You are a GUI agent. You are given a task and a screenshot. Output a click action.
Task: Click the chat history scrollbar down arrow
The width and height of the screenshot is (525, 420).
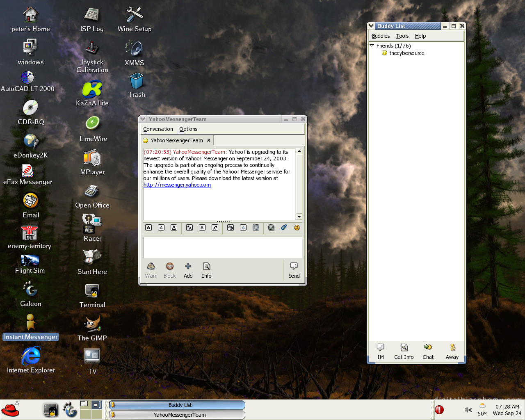point(299,217)
